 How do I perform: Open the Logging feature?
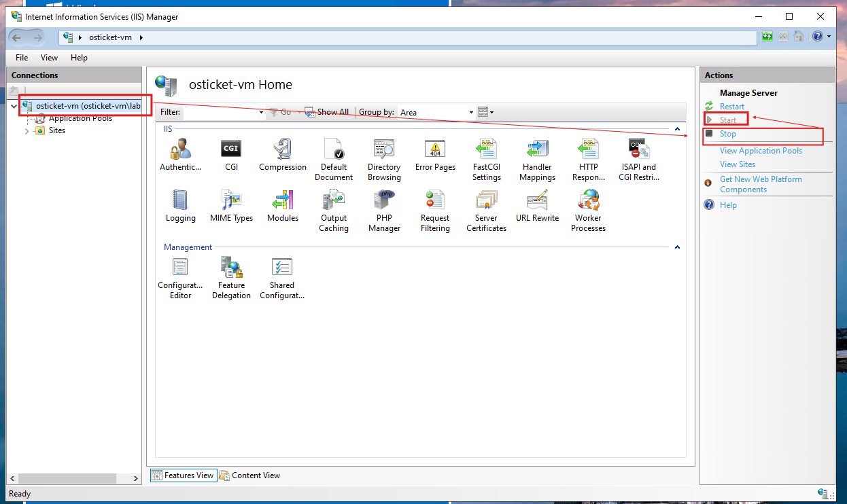(x=180, y=206)
